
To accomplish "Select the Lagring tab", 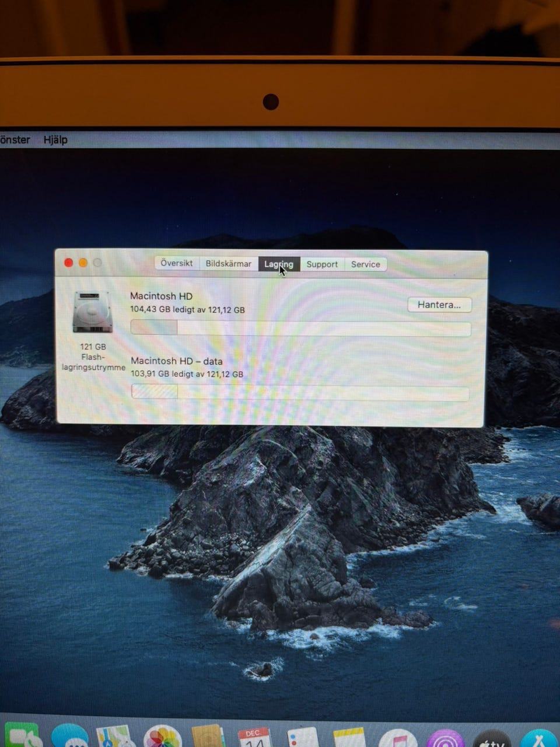I will pyautogui.click(x=279, y=264).
